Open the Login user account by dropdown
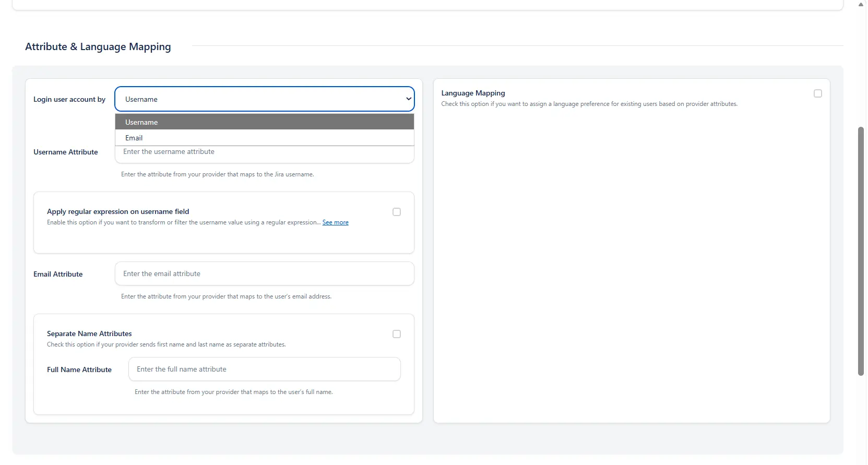This screenshot has height=465, width=868. click(x=264, y=99)
